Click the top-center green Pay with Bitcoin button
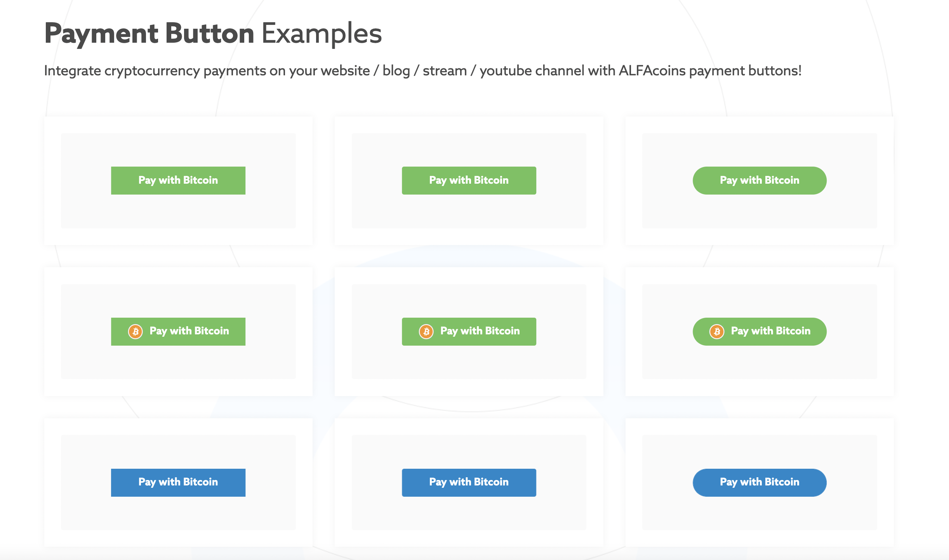Viewport: 949px width, 560px height. coord(469,180)
